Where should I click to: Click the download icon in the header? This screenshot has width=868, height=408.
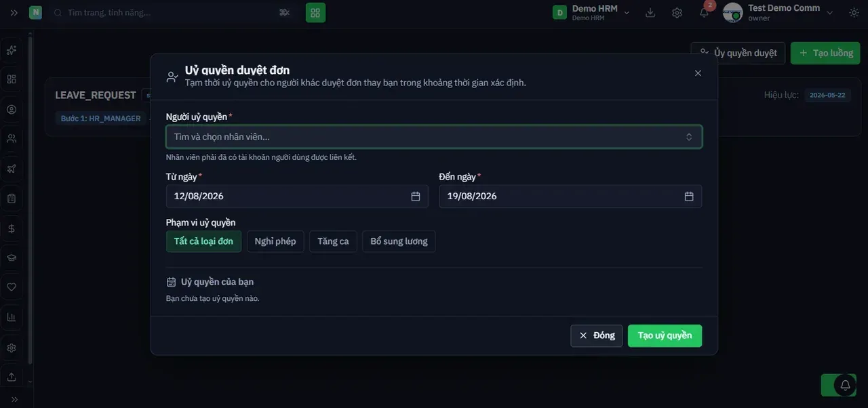click(x=650, y=12)
